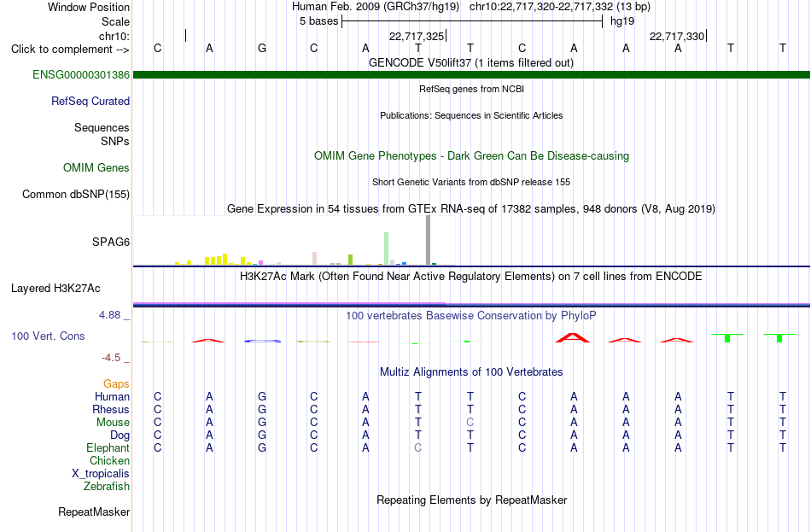Click the 'hg19' label beside scale bar
Viewport: 811px width, 532px height.
click(x=622, y=21)
